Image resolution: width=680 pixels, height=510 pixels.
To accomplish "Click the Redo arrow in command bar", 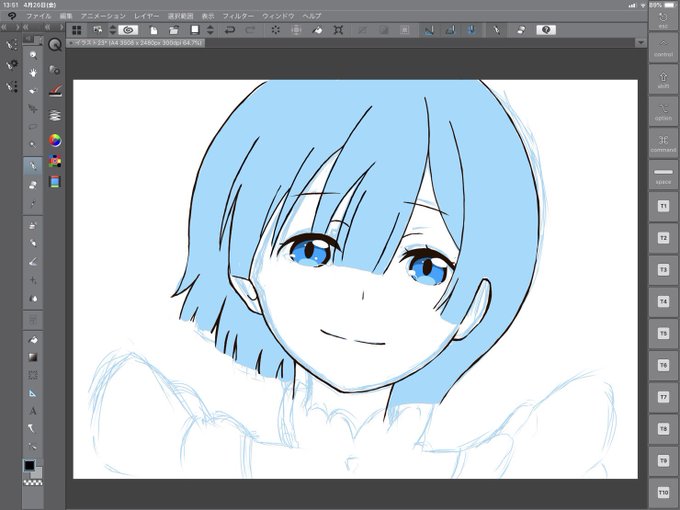I will (251, 30).
